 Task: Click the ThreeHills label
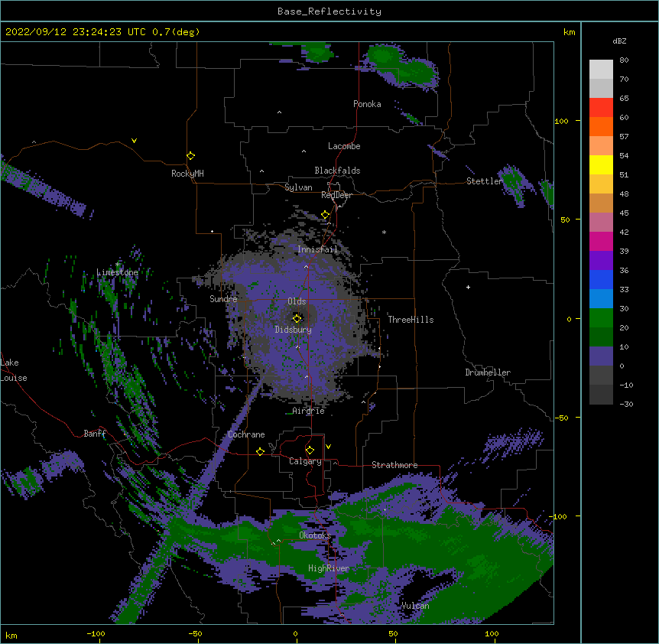[411, 320]
